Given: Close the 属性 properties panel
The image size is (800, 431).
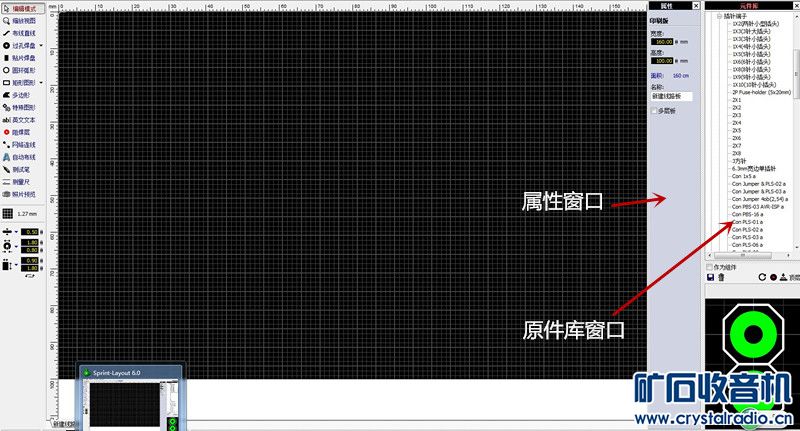Looking at the screenshot, I should 695,6.
